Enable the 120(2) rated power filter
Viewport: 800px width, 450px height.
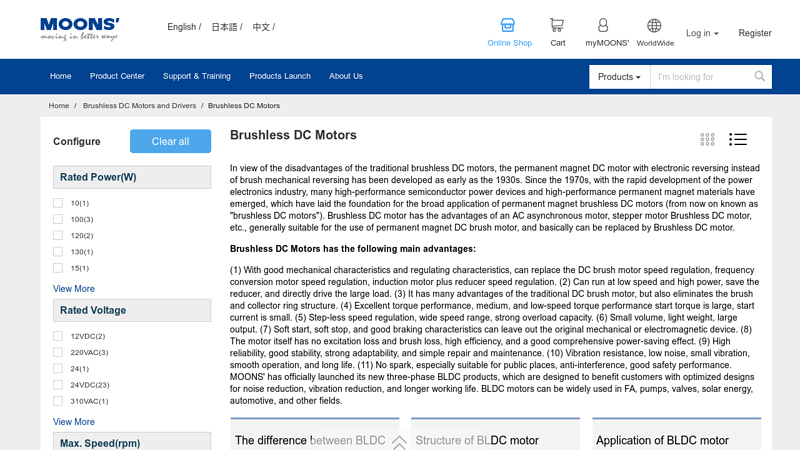[58, 236]
